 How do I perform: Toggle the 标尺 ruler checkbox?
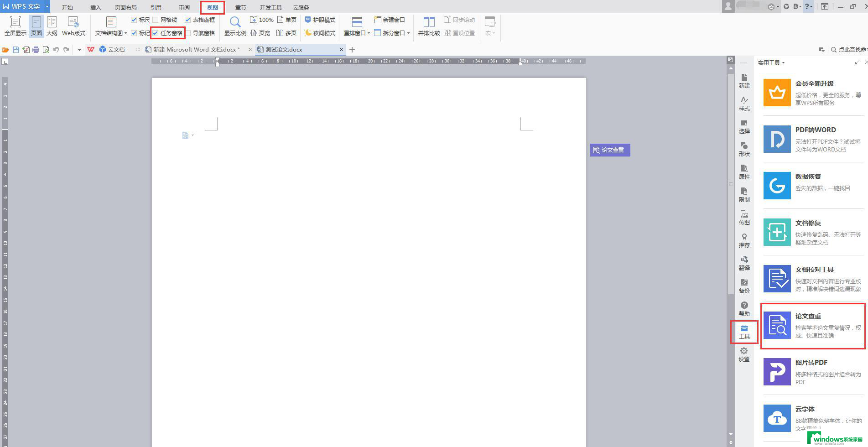(134, 20)
